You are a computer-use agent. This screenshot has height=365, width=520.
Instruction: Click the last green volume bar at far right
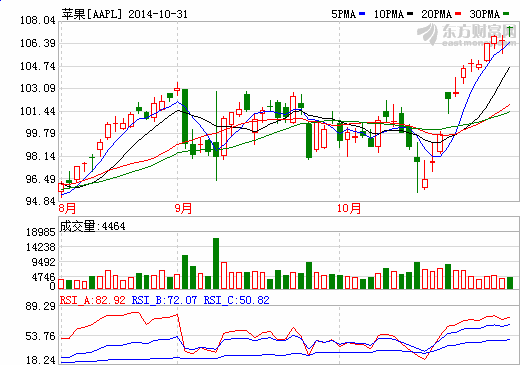[x=510, y=283]
